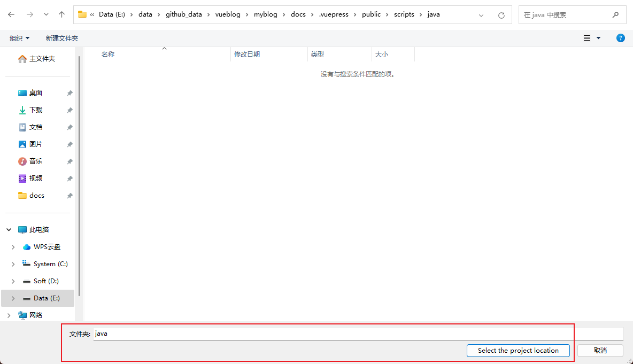Open recent locations dropdown arrow
The height and width of the screenshot is (364, 633).
[x=46, y=14]
